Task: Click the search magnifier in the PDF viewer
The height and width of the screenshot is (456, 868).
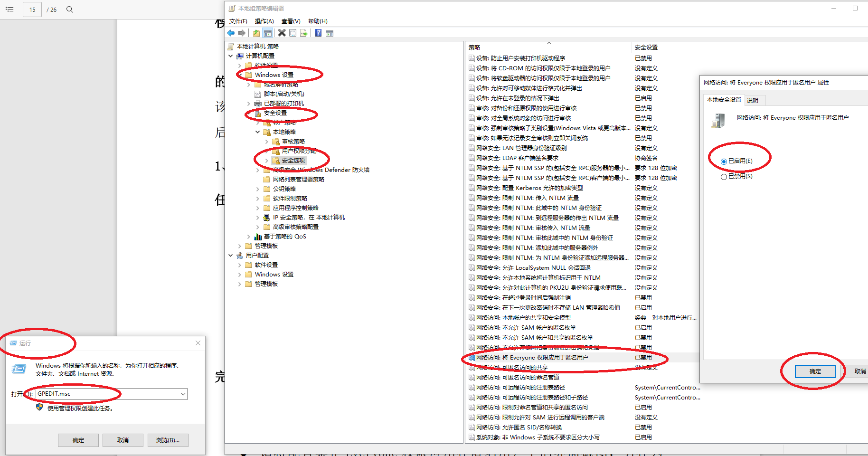Action: [x=70, y=9]
